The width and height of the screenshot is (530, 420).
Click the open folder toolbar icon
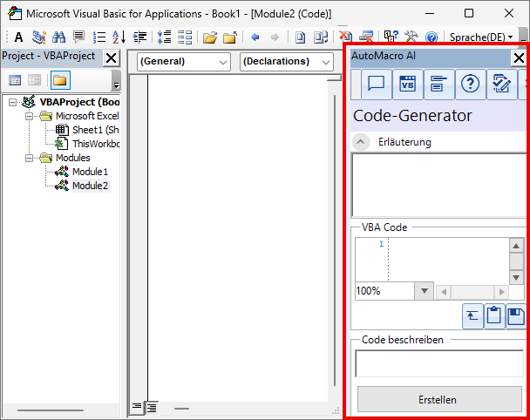coord(210,37)
